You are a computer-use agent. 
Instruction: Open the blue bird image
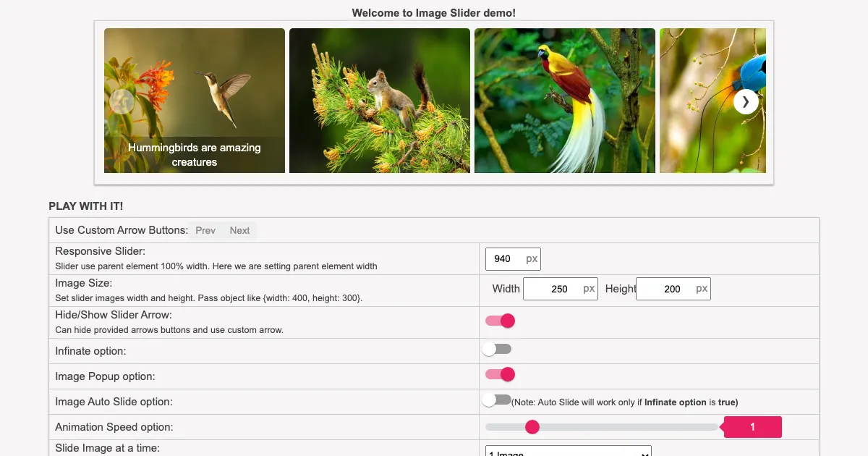(712, 101)
